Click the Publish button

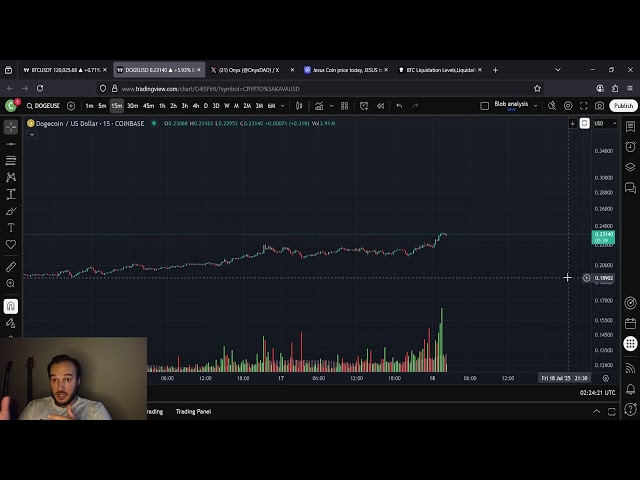click(x=623, y=105)
